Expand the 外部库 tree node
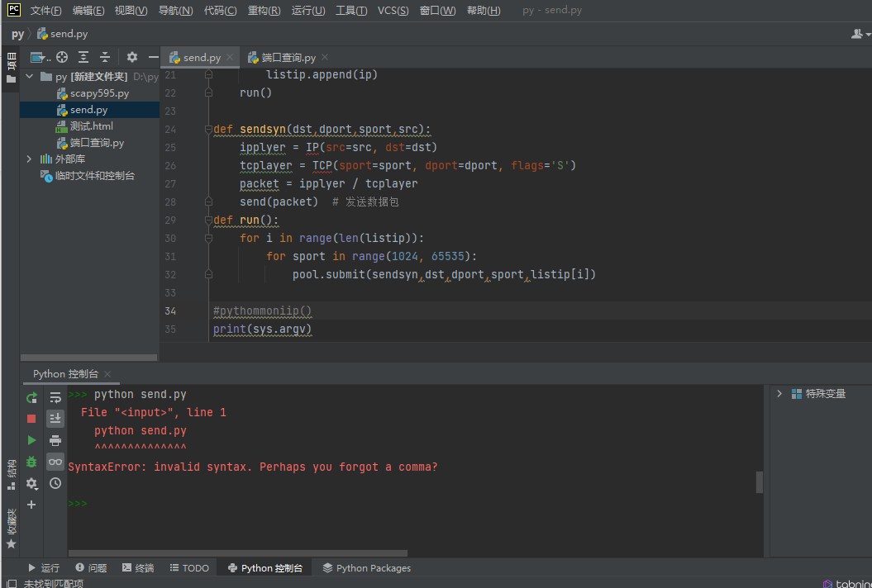The width and height of the screenshot is (872, 588). (x=30, y=159)
